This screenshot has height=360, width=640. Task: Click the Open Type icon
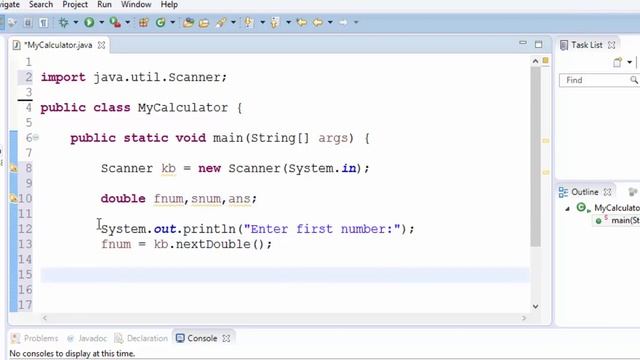(x=188, y=22)
